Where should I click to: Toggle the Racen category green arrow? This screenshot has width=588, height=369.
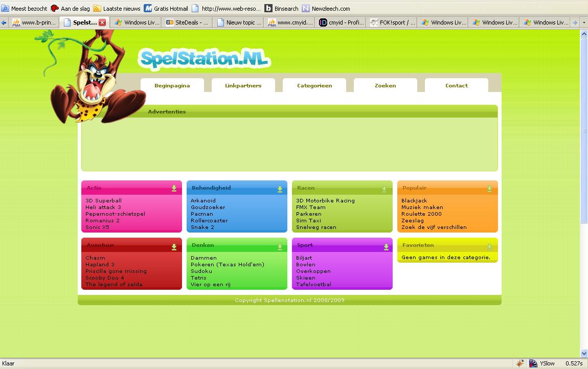384,189
